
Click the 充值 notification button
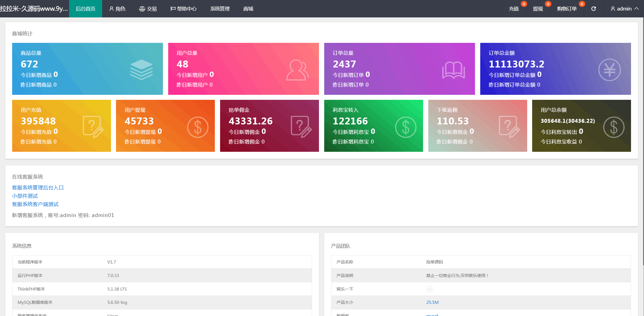click(514, 9)
